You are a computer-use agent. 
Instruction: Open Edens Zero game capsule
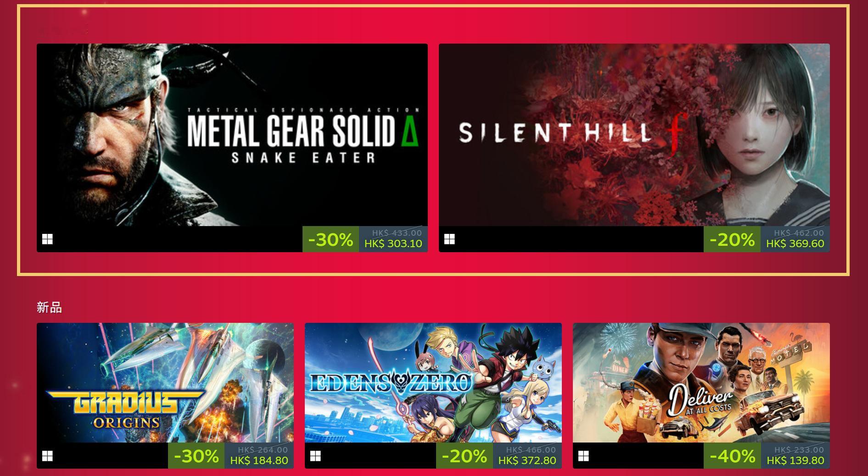(433, 383)
